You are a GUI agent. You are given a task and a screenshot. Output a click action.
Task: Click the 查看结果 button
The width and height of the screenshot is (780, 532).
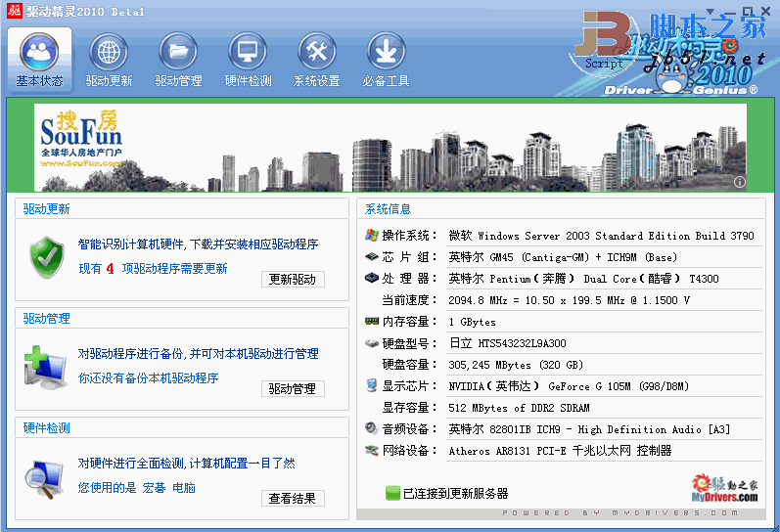293,498
